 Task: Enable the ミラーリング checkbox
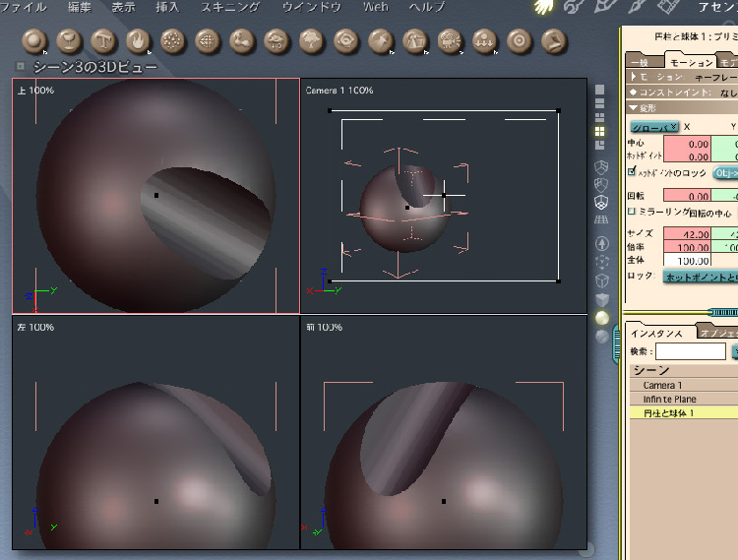pyautogui.click(x=632, y=211)
